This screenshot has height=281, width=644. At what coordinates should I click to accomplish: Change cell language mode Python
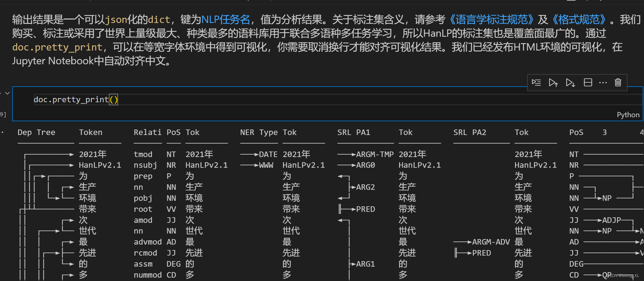coord(628,115)
